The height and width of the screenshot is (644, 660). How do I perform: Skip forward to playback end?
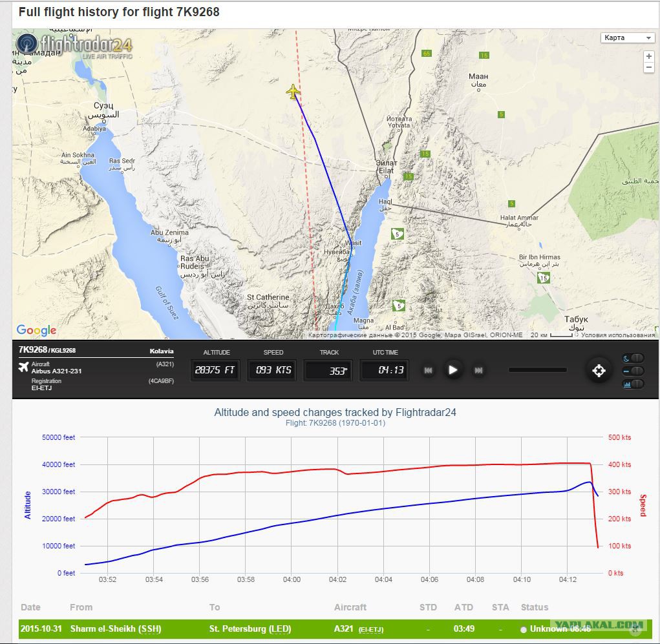point(478,370)
